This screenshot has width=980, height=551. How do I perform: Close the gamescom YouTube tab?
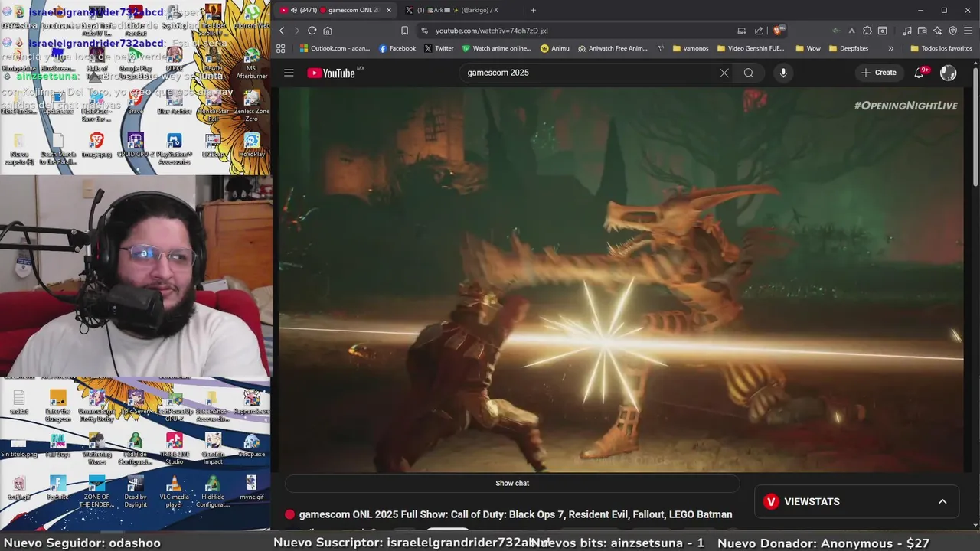point(388,10)
